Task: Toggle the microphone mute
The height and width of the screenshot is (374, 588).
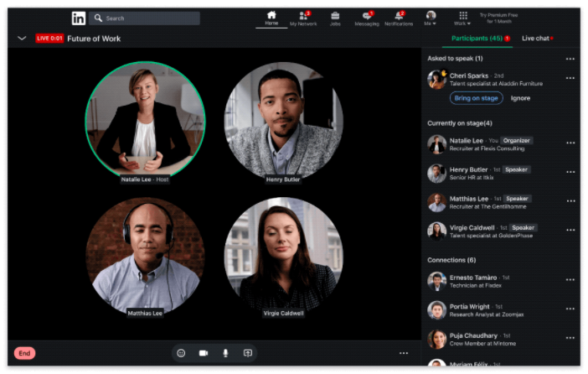Action: pos(225,353)
